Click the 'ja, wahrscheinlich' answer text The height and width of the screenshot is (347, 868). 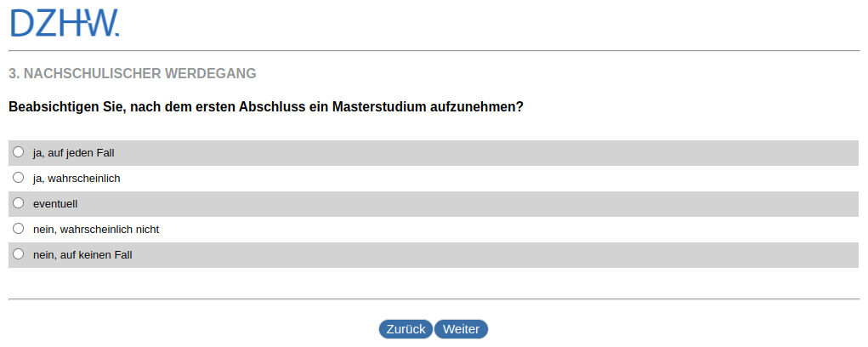(77, 179)
